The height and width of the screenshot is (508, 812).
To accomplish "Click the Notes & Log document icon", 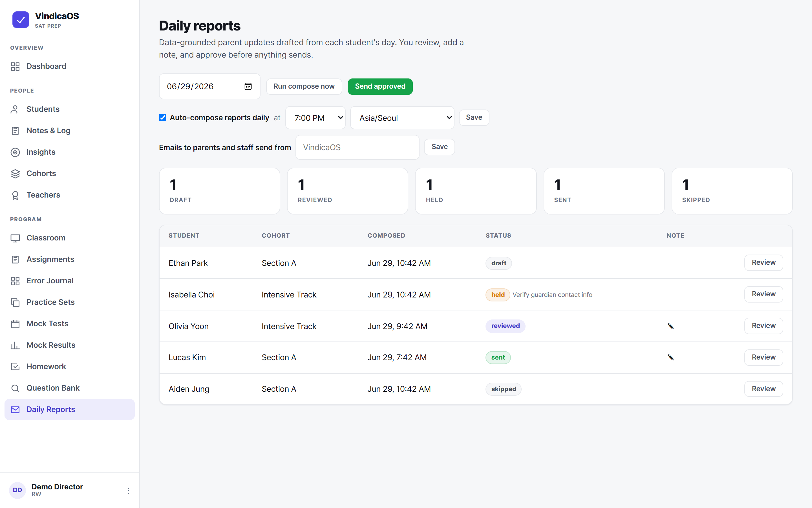I will pyautogui.click(x=15, y=131).
